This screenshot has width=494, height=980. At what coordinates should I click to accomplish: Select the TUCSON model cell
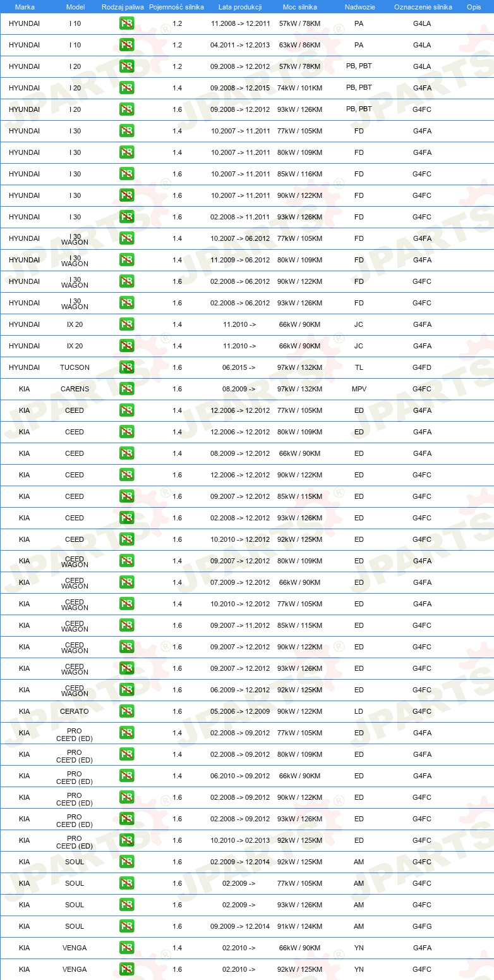(x=75, y=367)
